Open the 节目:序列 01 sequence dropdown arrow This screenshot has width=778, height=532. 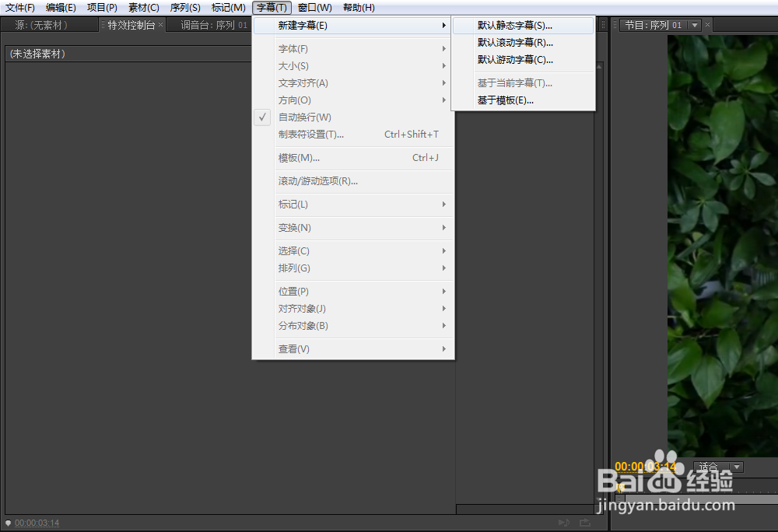(x=694, y=24)
